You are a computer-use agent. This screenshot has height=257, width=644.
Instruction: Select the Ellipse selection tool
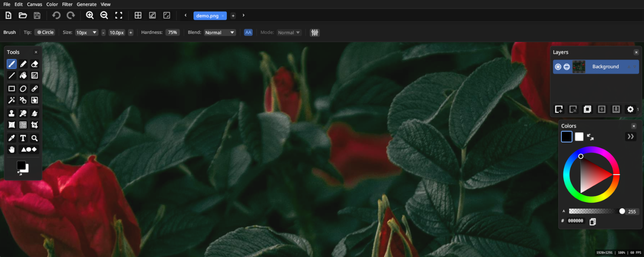23,89
